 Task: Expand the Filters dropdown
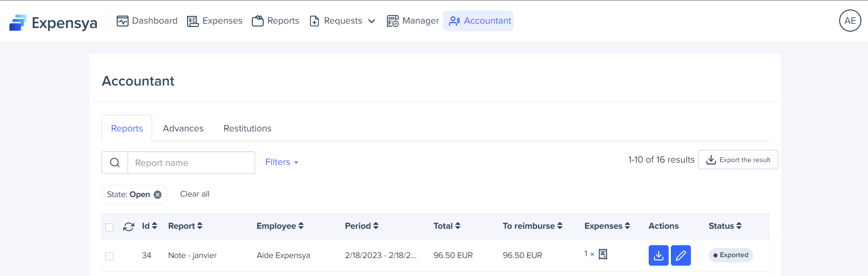282,162
